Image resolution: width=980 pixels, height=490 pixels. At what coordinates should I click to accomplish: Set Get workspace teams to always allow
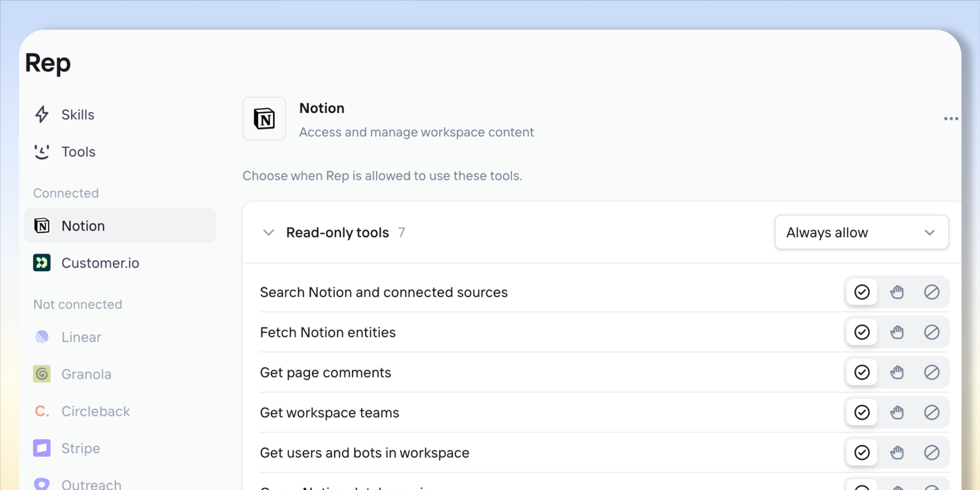click(862, 413)
